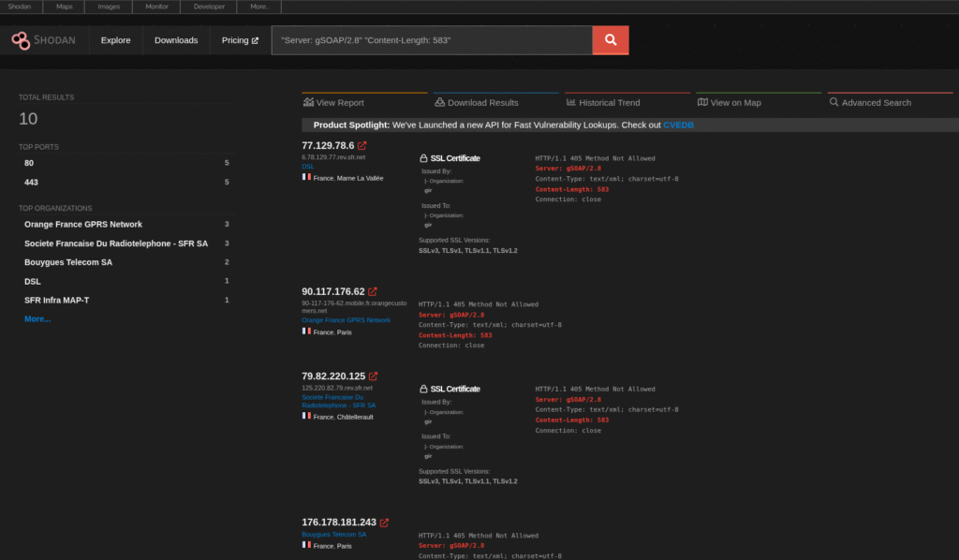Screen dimensions: 959x560
Task: Click the search query input field
Action: click(x=433, y=40)
